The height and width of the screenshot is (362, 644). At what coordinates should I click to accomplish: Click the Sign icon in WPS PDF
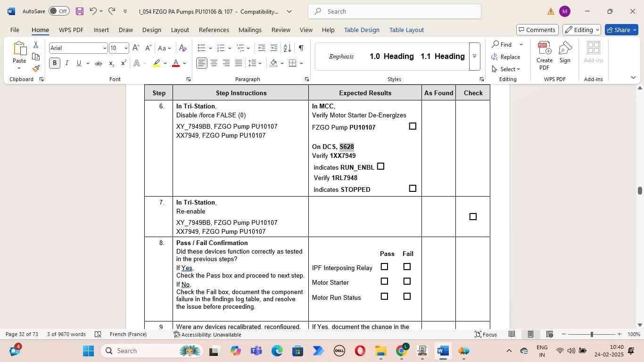[565, 53]
